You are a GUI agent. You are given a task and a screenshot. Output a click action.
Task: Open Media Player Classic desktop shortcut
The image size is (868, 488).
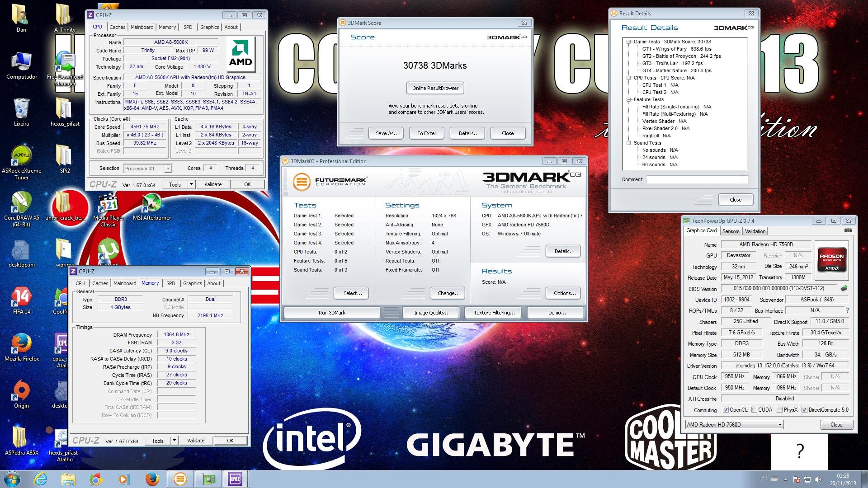click(108, 210)
